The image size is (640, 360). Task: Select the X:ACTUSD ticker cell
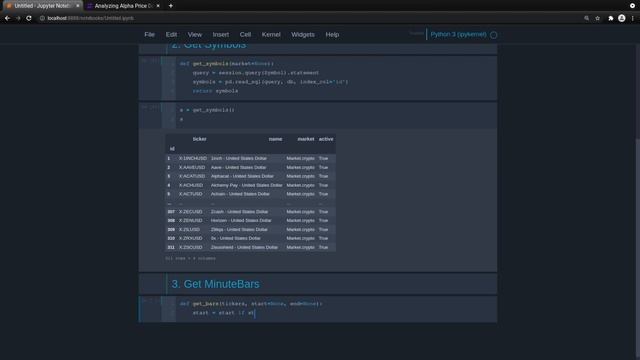pos(190,194)
